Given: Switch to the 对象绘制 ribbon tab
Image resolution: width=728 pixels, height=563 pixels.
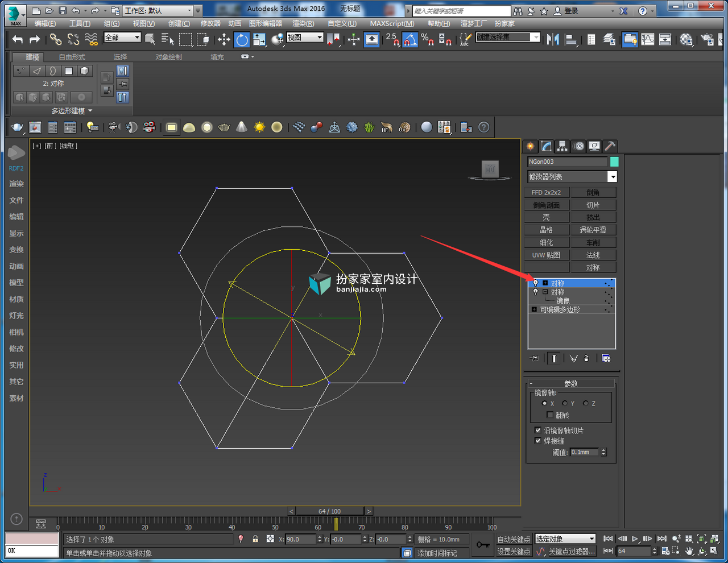Looking at the screenshot, I should [x=168, y=57].
